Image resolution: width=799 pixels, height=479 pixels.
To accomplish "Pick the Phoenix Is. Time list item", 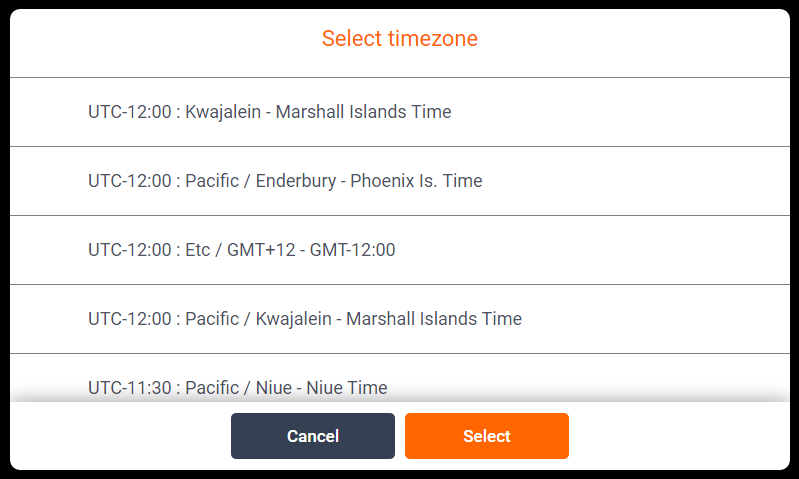I will 285,181.
